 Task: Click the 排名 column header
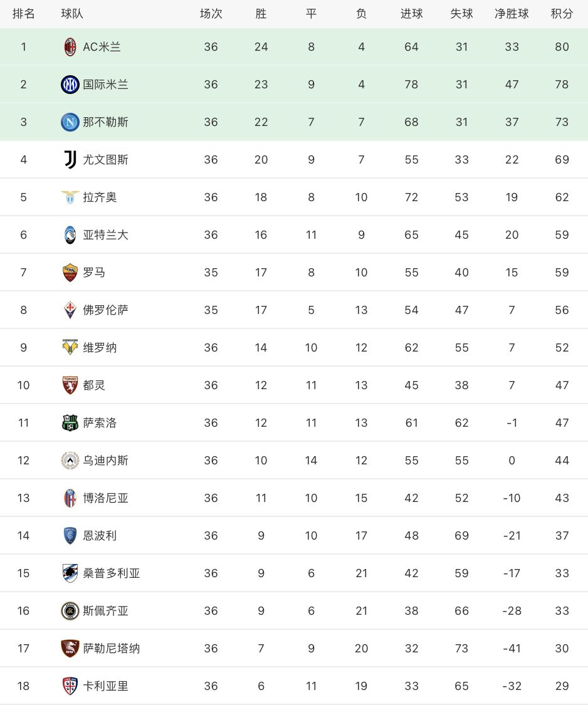click(23, 14)
